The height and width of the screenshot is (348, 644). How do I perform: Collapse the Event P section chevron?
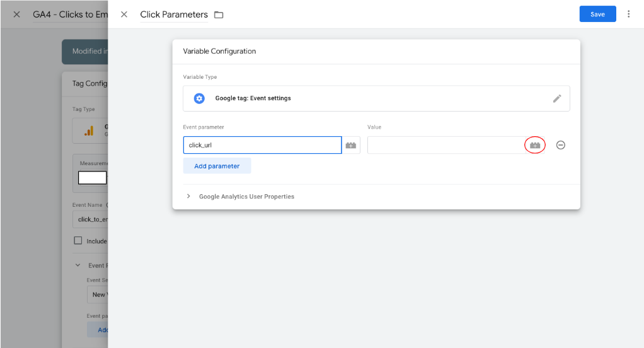coord(78,265)
